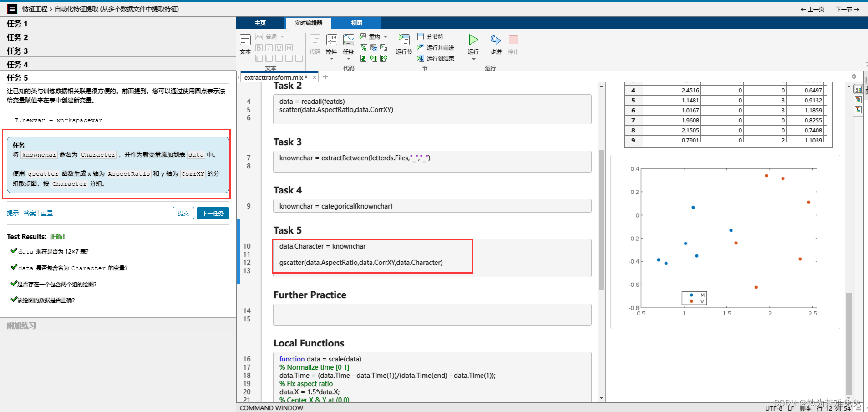Expand 任务 3 section
Viewport: 868px width, 412px height.
pyautogui.click(x=118, y=51)
